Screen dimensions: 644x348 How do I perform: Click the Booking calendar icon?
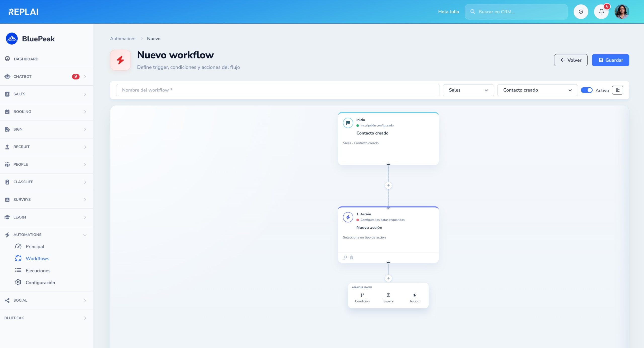[7, 112]
